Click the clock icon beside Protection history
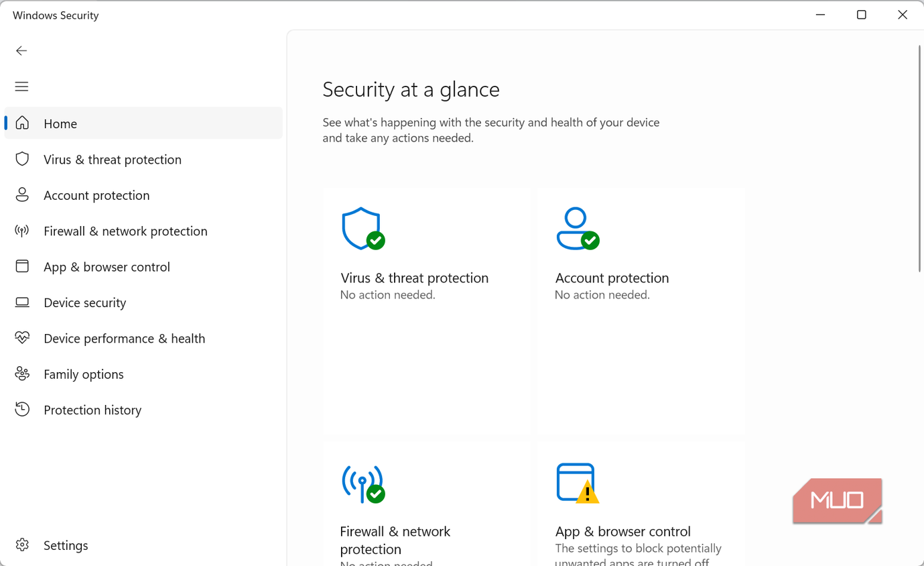The image size is (924, 566). (22, 409)
